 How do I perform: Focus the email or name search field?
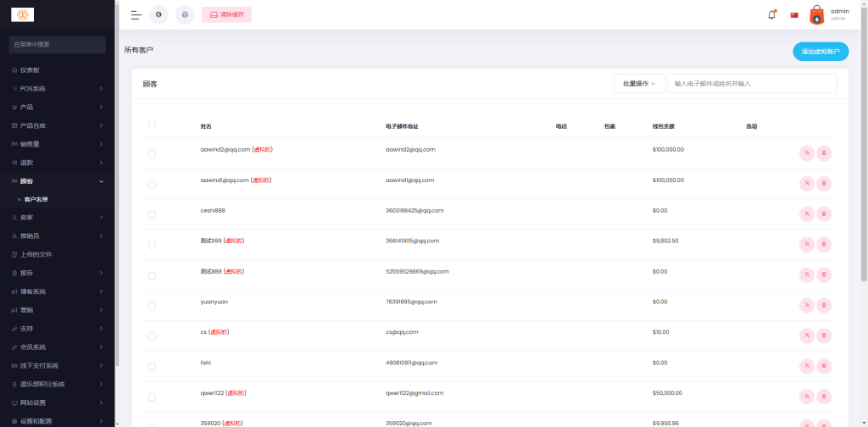point(752,84)
